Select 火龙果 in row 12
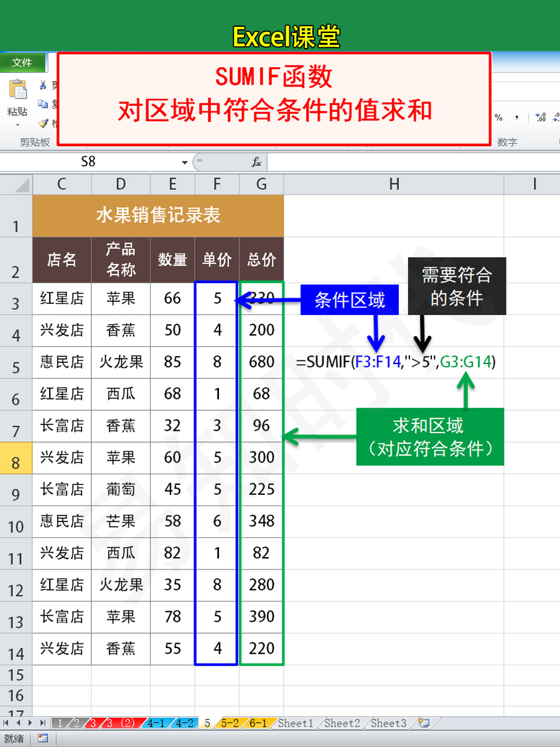The height and width of the screenshot is (747, 560). [121, 585]
